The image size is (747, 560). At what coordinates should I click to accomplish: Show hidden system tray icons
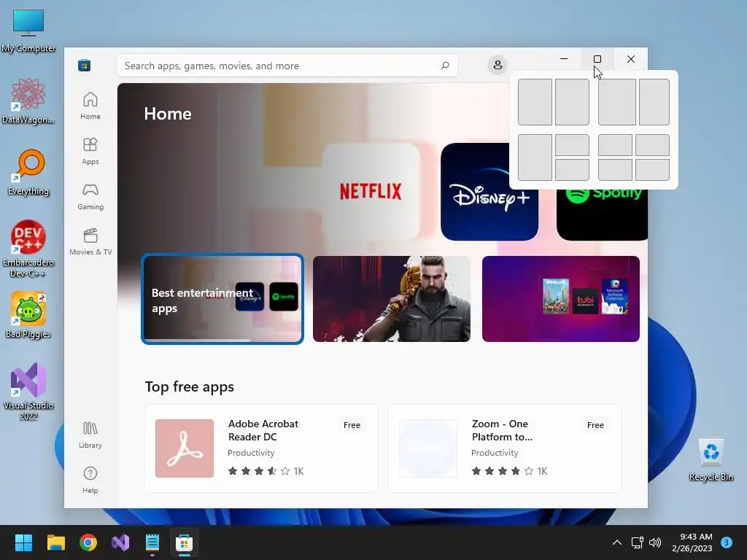coord(617,542)
